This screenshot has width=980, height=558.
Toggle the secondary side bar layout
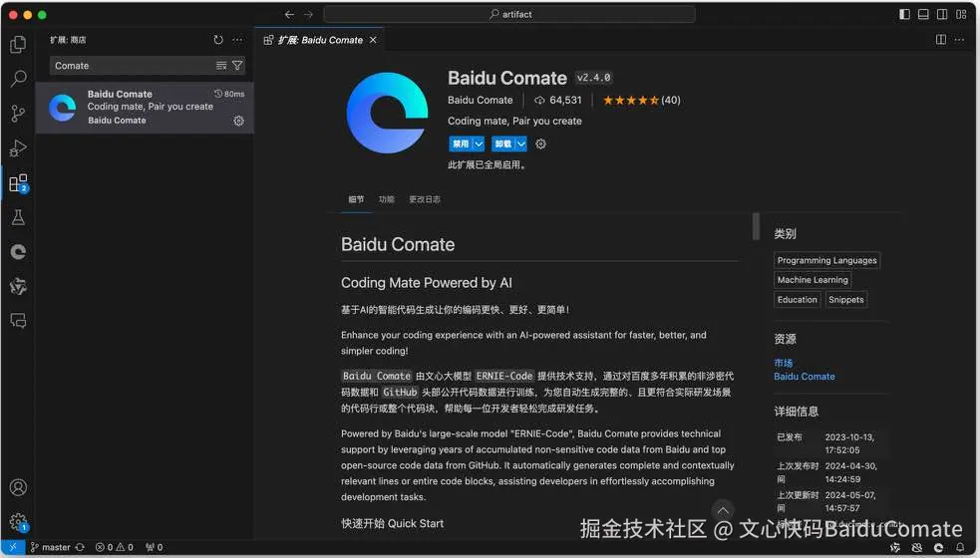(x=942, y=14)
